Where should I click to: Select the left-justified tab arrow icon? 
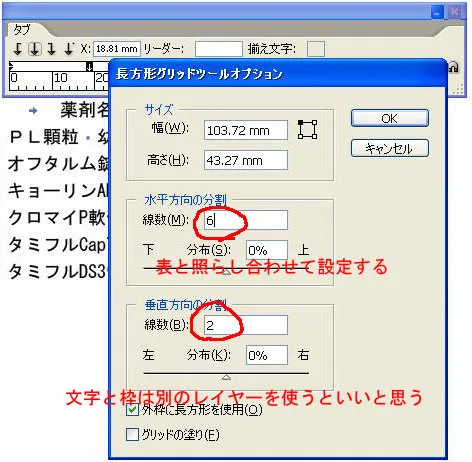coord(17,49)
